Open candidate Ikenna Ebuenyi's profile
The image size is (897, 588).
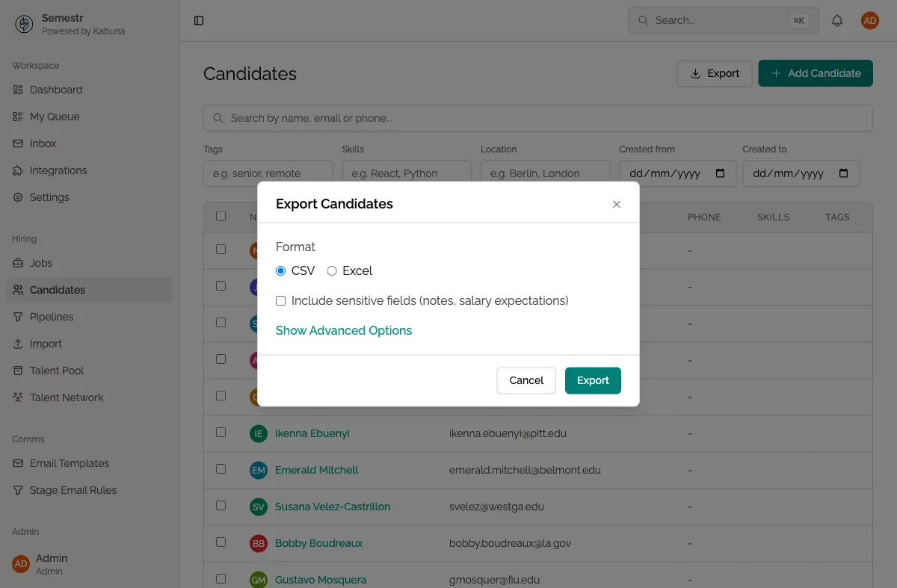click(312, 433)
